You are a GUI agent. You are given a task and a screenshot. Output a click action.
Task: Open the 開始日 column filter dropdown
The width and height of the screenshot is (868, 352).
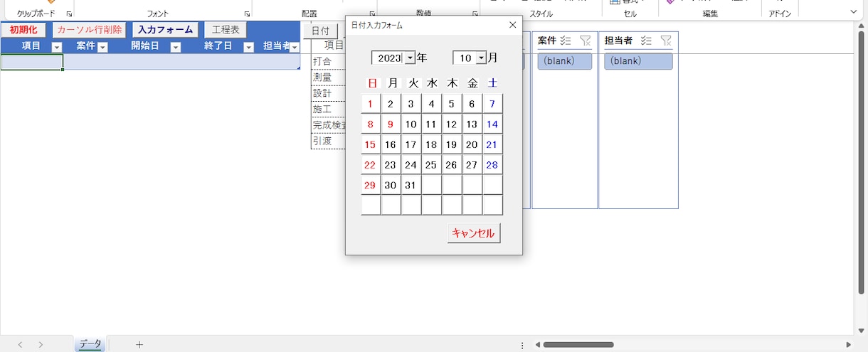pyautogui.click(x=176, y=47)
